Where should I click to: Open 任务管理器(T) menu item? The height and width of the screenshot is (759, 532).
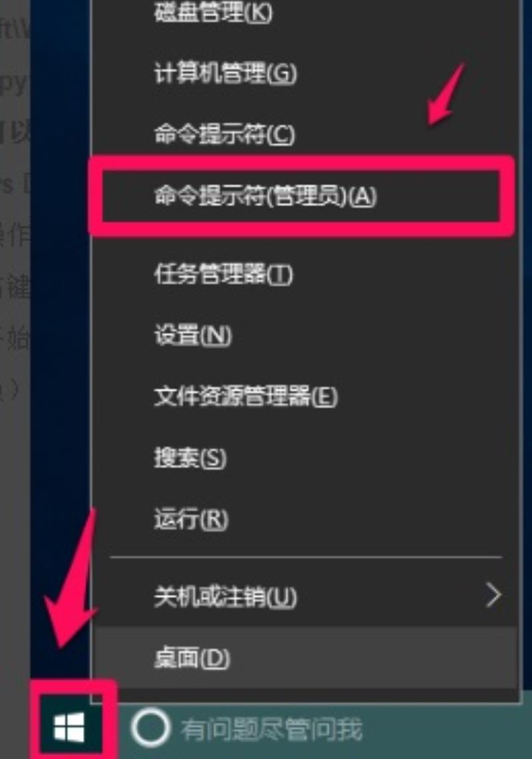click(x=305, y=275)
